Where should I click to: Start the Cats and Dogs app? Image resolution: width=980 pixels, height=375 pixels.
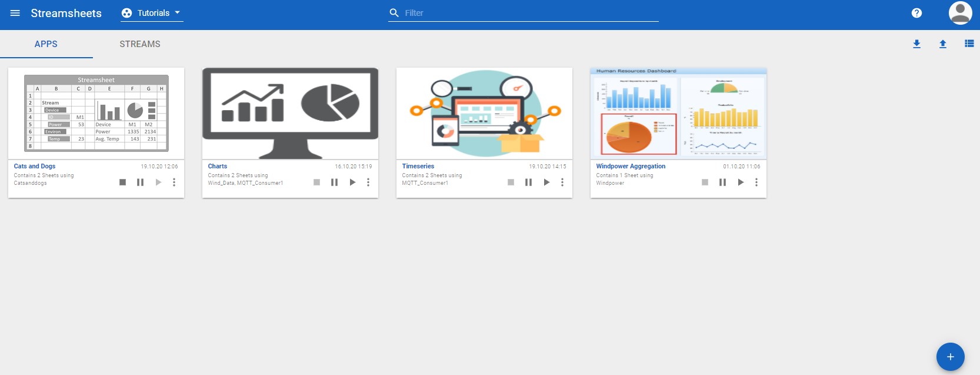tap(158, 182)
